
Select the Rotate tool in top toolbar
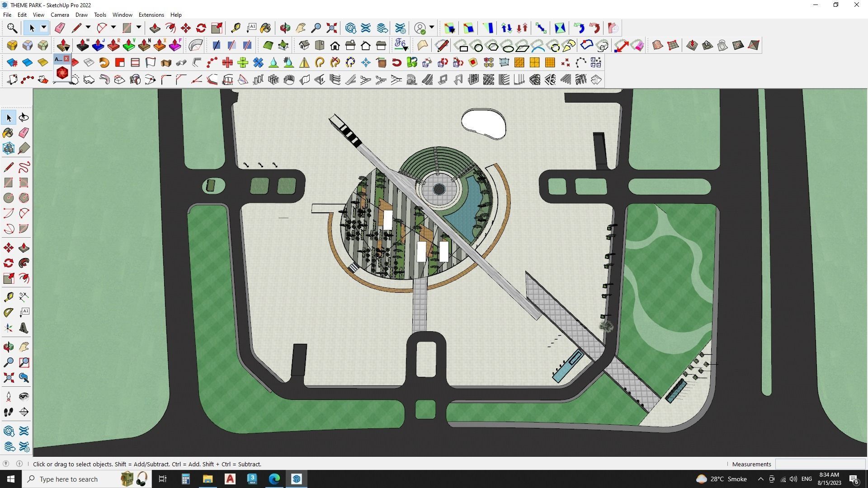[x=201, y=28]
